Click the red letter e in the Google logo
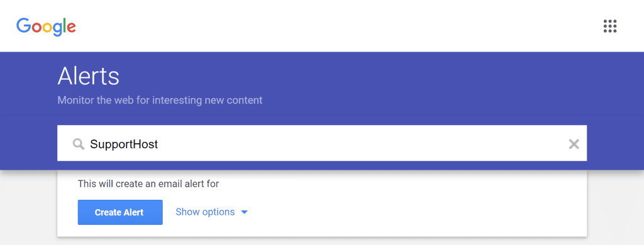The width and height of the screenshot is (644, 245). point(71,28)
